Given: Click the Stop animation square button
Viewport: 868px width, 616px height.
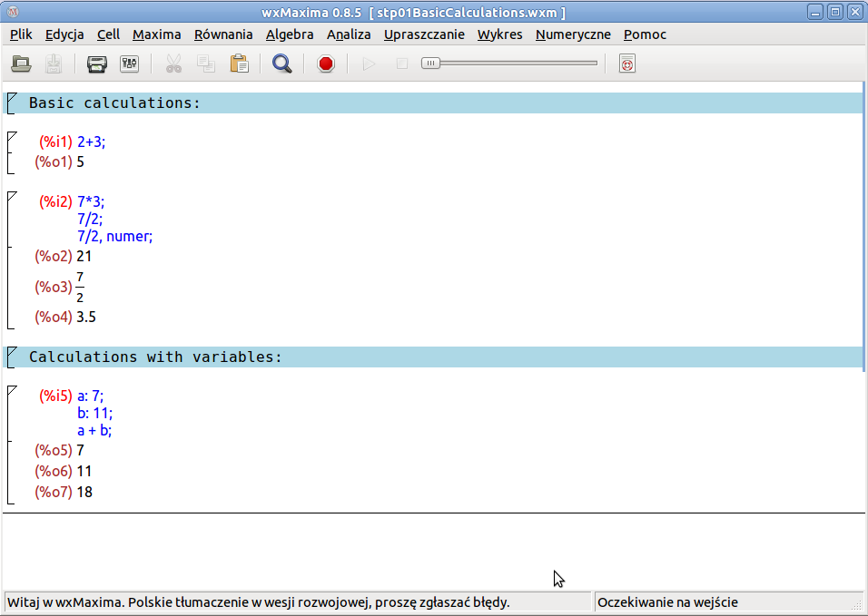Looking at the screenshot, I should point(402,64).
